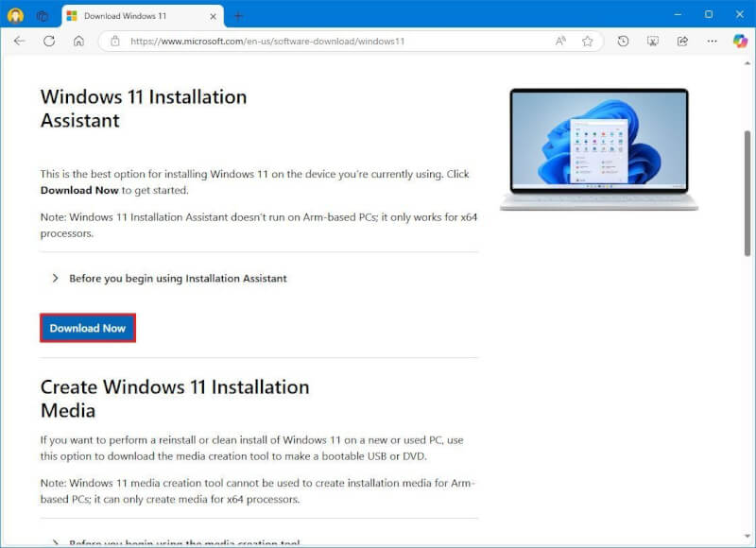The image size is (756, 548).
Task: Refresh the page
Action: tap(49, 41)
